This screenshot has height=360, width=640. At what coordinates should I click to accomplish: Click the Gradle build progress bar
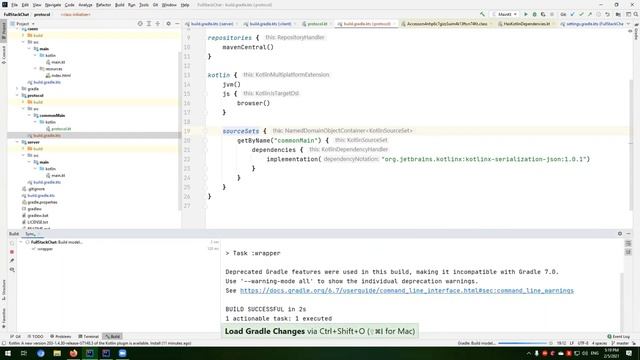522,343
